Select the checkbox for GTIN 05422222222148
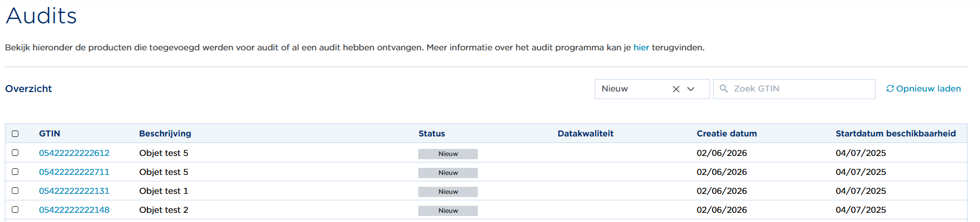This screenshot has width=980, height=222. [15, 210]
